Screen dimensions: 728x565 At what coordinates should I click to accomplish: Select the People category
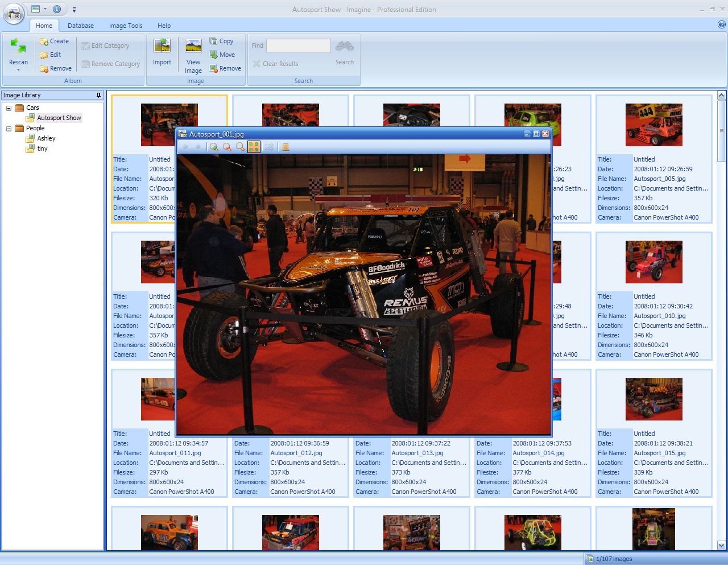pos(35,128)
